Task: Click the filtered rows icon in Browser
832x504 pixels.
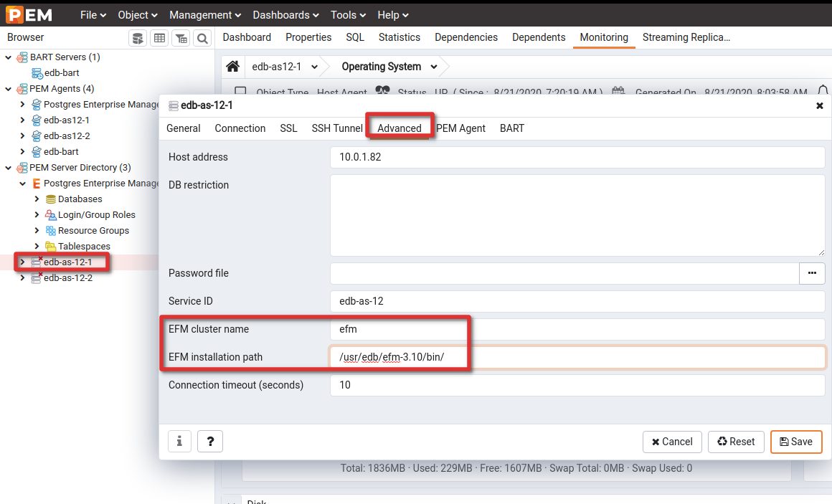Action: (x=181, y=38)
